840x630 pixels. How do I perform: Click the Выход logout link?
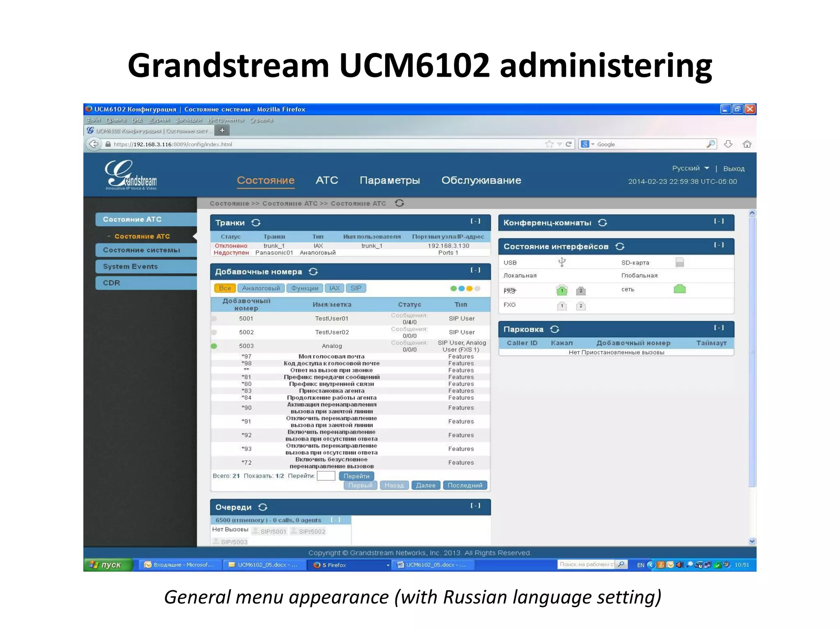coord(734,169)
